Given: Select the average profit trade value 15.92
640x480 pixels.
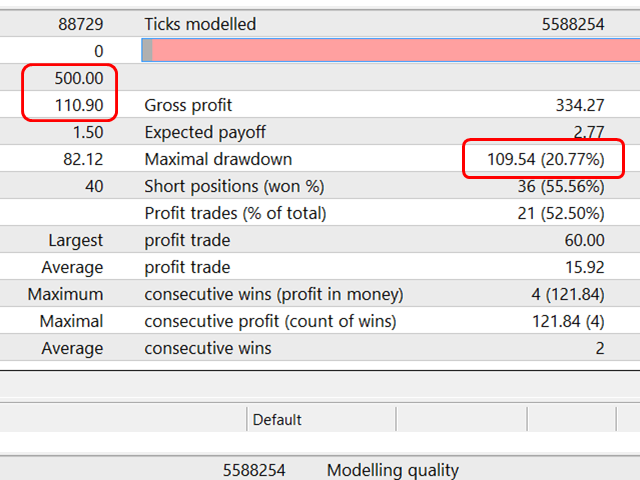Looking at the screenshot, I should pos(584,267).
